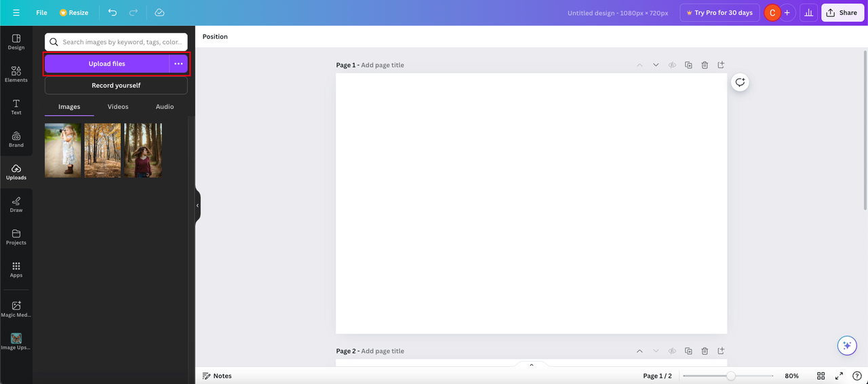The image size is (868, 384).
Task: Edit the Page 1 title field
Action: click(x=382, y=65)
